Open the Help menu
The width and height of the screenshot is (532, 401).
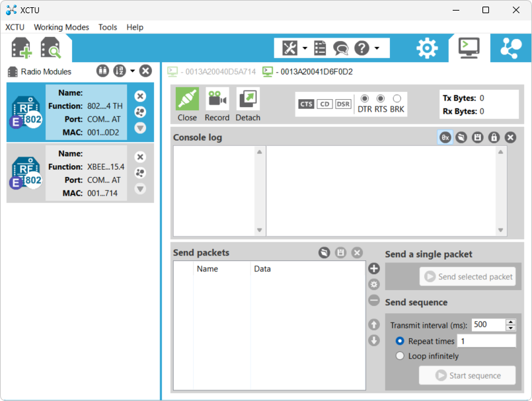[x=135, y=27]
